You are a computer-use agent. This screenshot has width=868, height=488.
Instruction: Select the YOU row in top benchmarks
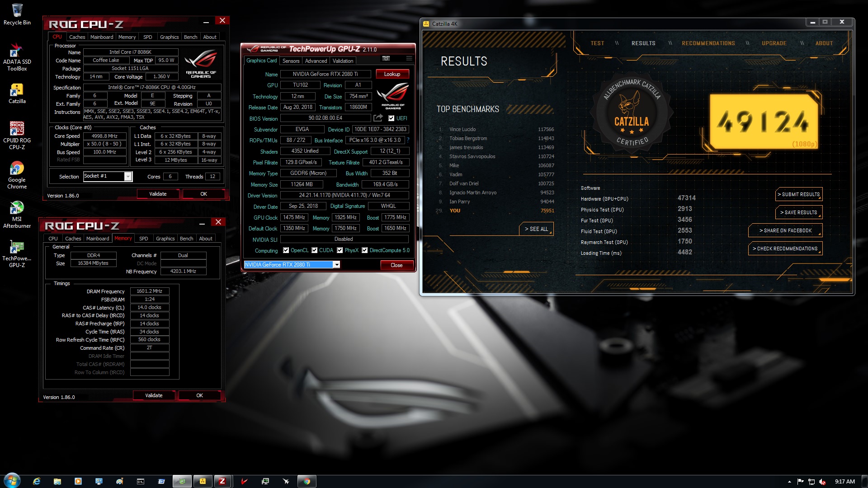(495, 211)
